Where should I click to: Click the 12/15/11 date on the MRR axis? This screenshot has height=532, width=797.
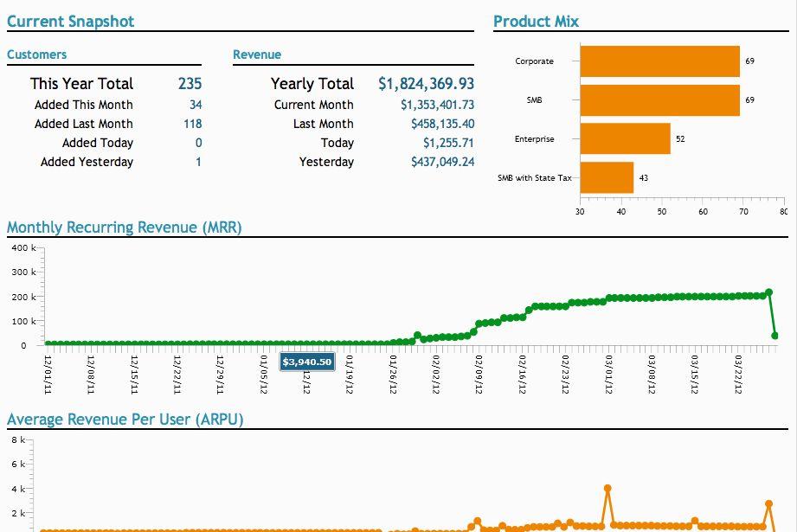(x=134, y=375)
